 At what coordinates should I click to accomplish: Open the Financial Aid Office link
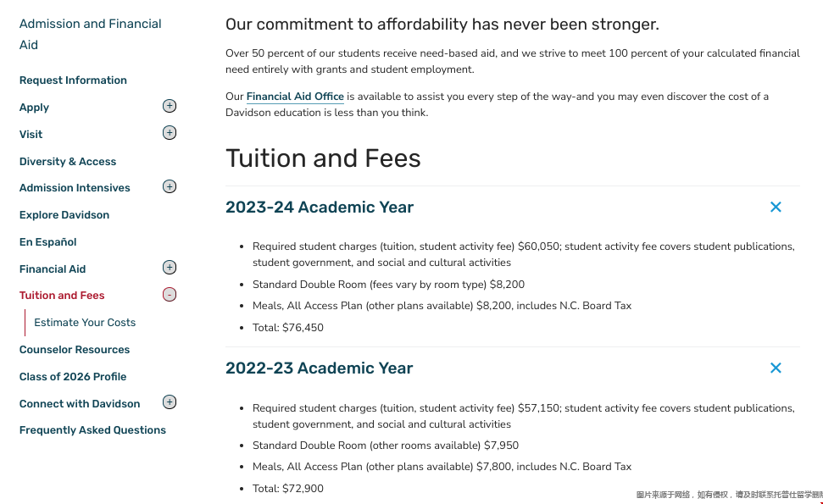(295, 97)
